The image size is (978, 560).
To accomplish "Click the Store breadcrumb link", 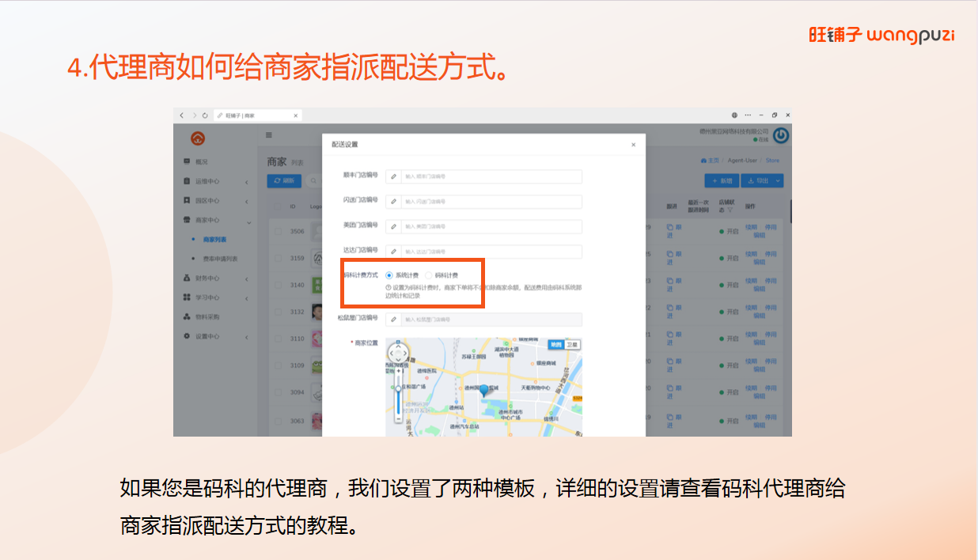I will click(x=772, y=161).
